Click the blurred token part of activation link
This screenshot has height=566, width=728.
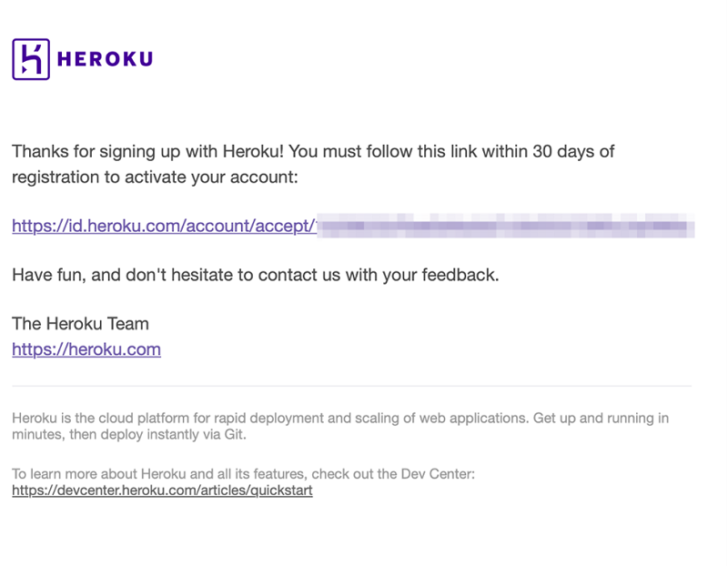click(505, 226)
